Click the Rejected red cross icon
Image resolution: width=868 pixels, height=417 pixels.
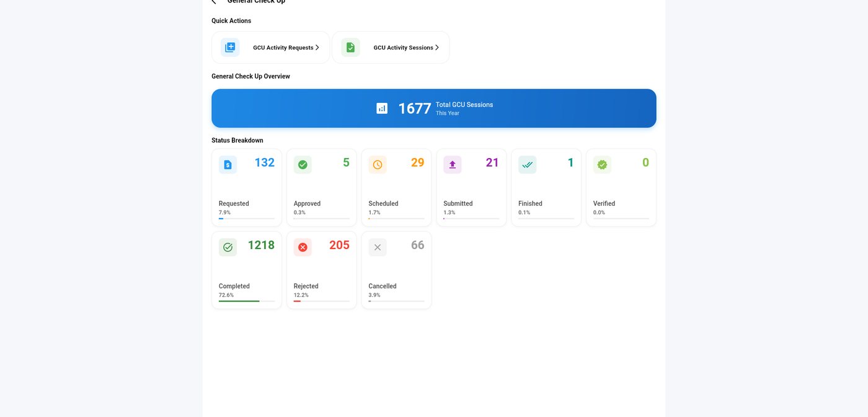303,247
